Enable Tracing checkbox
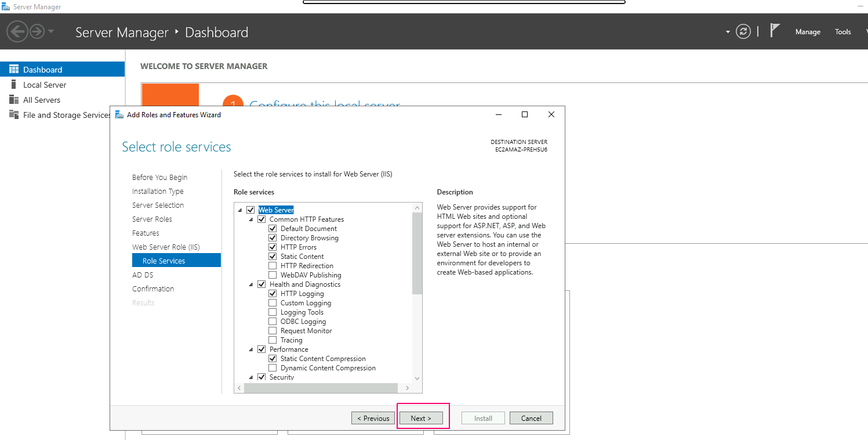Image resolution: width=868 pixels, height=440 pixels. click(273, 340)
